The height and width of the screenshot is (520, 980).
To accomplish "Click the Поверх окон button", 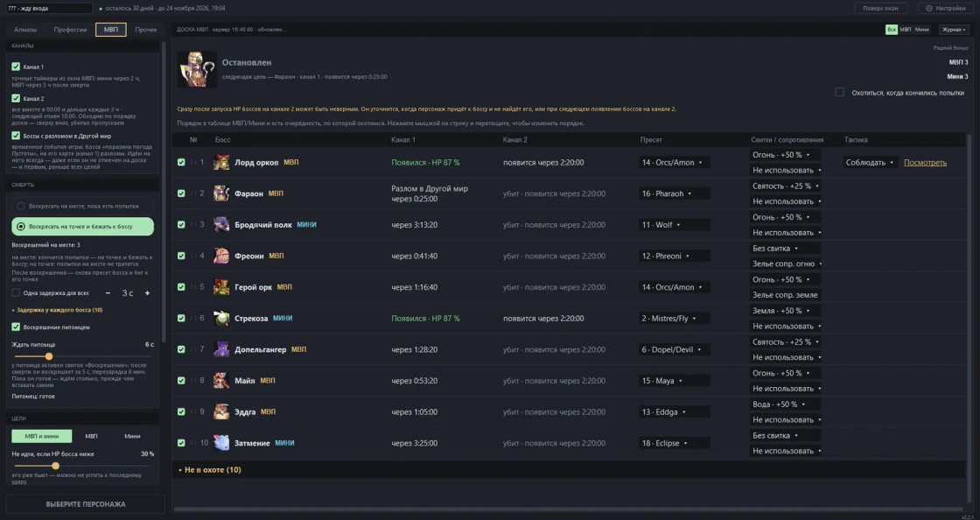I will click(880, 8).
